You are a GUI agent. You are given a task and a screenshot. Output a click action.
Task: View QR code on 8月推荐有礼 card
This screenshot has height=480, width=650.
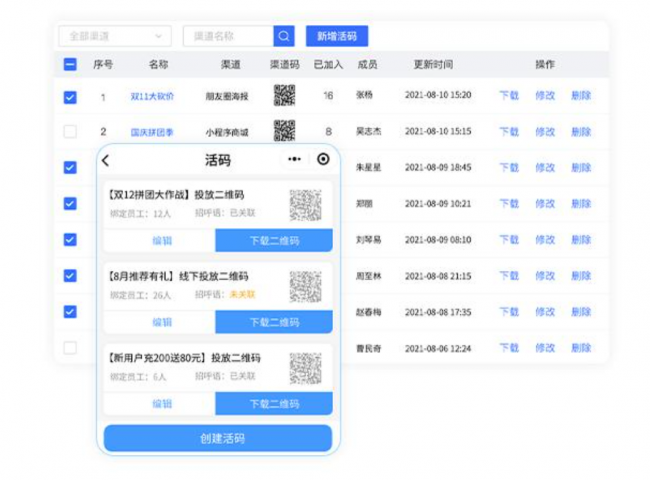(306, 287)
